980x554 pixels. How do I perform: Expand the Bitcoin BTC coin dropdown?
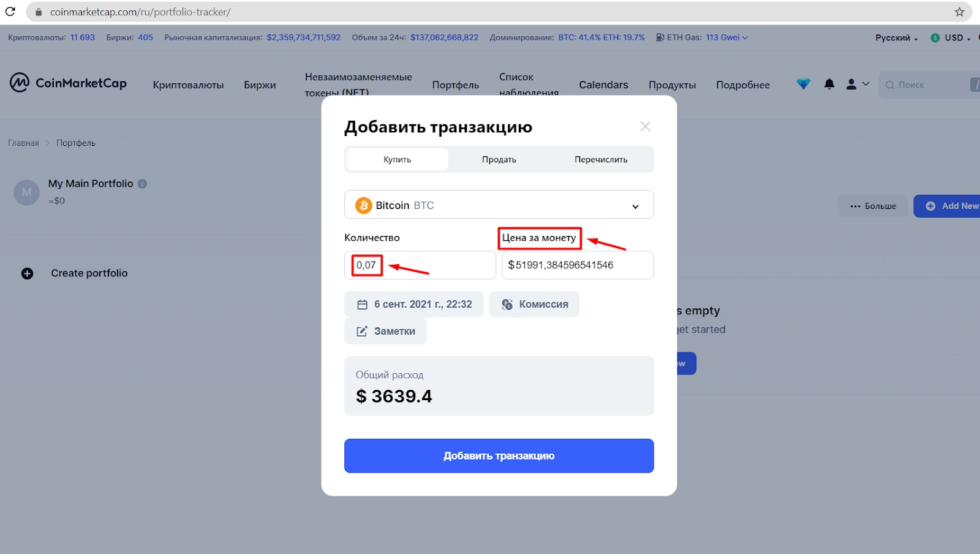[499, 205]
